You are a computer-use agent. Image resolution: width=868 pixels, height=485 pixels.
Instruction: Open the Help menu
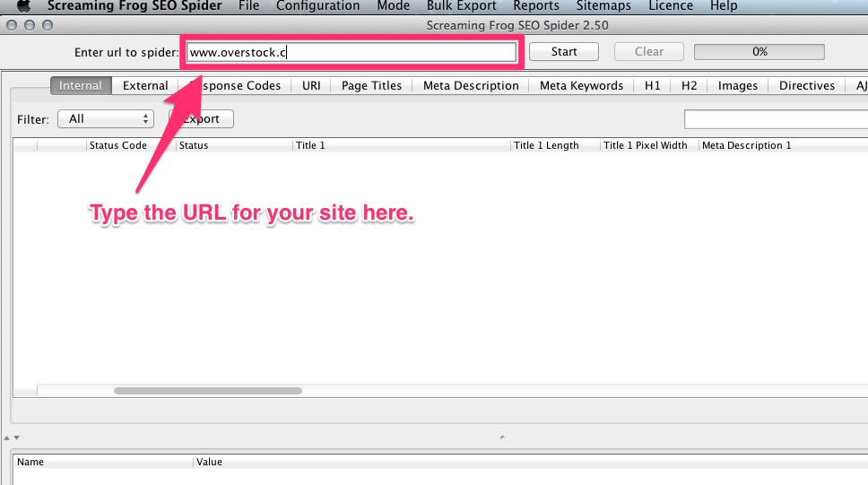click(724, 5)
